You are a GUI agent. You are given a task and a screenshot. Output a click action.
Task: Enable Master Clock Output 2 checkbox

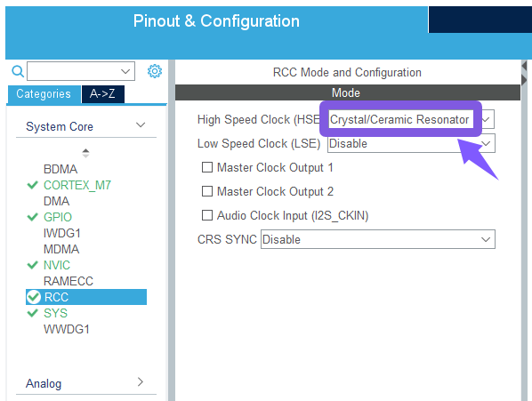207,191
